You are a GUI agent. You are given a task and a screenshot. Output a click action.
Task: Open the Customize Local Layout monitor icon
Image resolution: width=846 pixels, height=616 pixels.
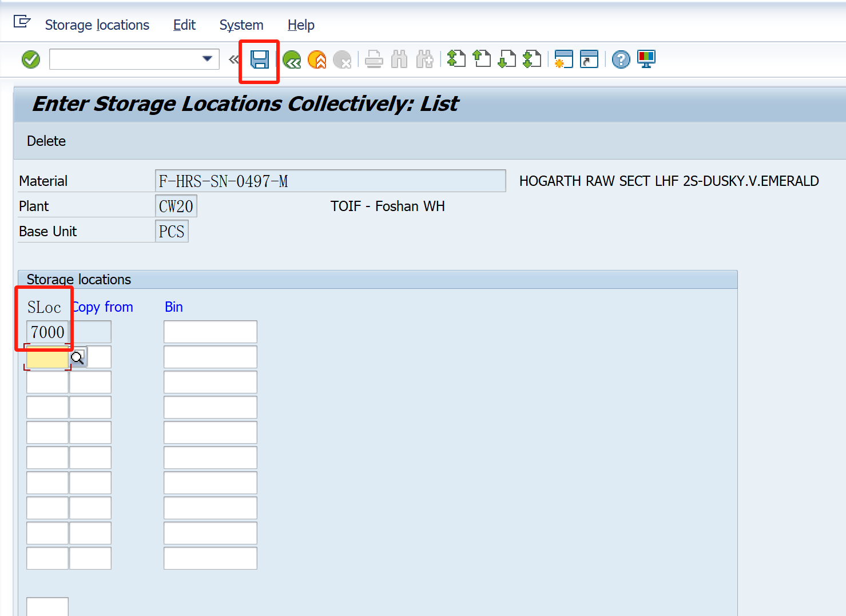tap(646, 59)
